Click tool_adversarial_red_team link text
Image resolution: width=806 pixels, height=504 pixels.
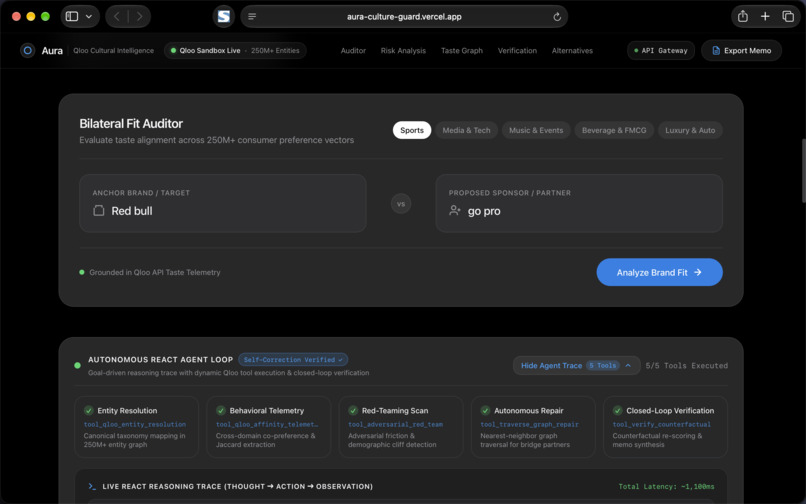(x=395, y=424)
